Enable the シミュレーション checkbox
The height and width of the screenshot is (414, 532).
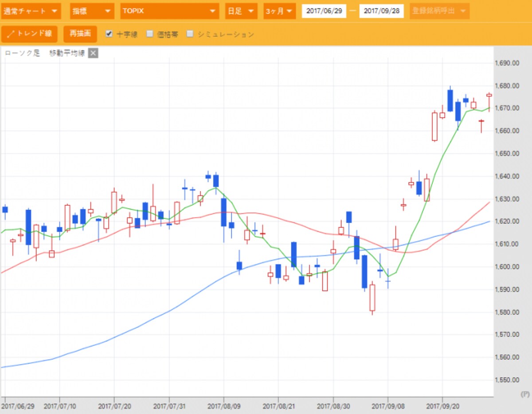click(x=190, y=34)
